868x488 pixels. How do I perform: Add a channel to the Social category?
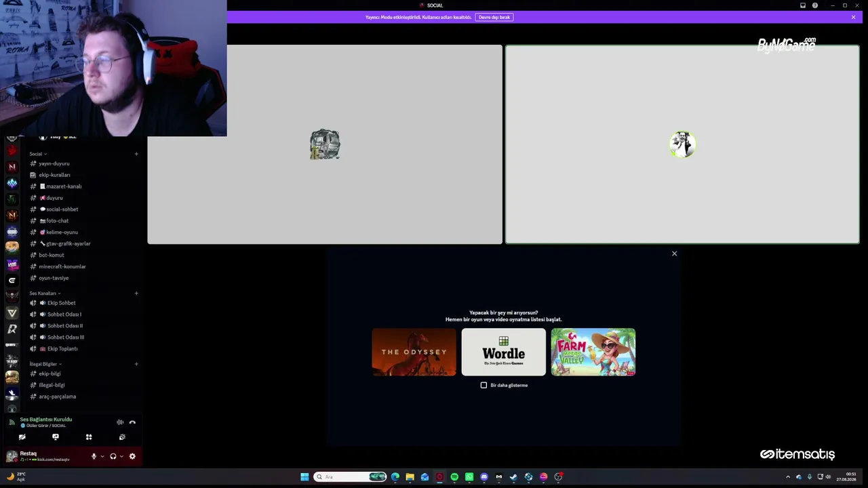[136, 154]
